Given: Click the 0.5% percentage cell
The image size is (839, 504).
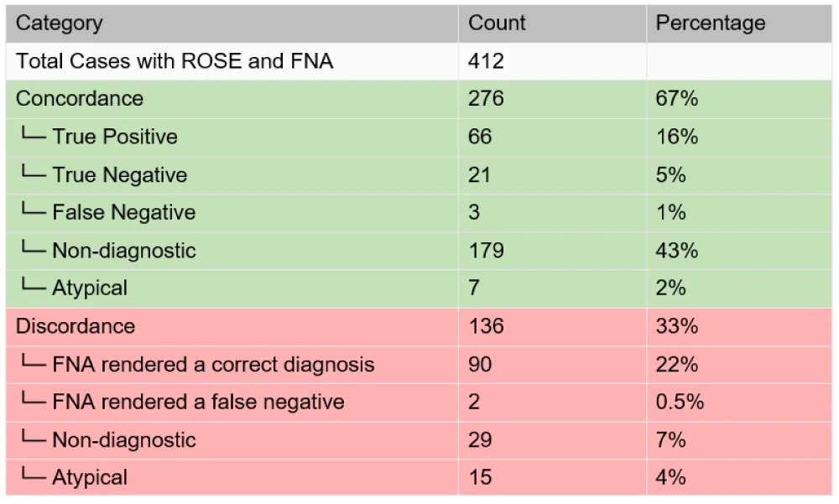Looking at the screenshot, I should (x=680, y=402).
